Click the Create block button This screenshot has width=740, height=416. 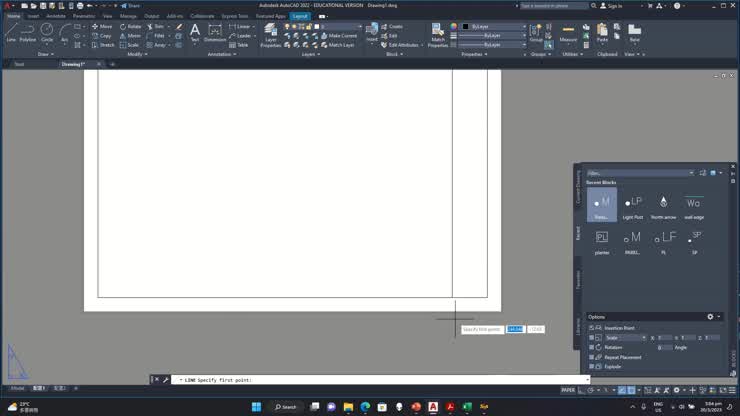click(392, 26)
